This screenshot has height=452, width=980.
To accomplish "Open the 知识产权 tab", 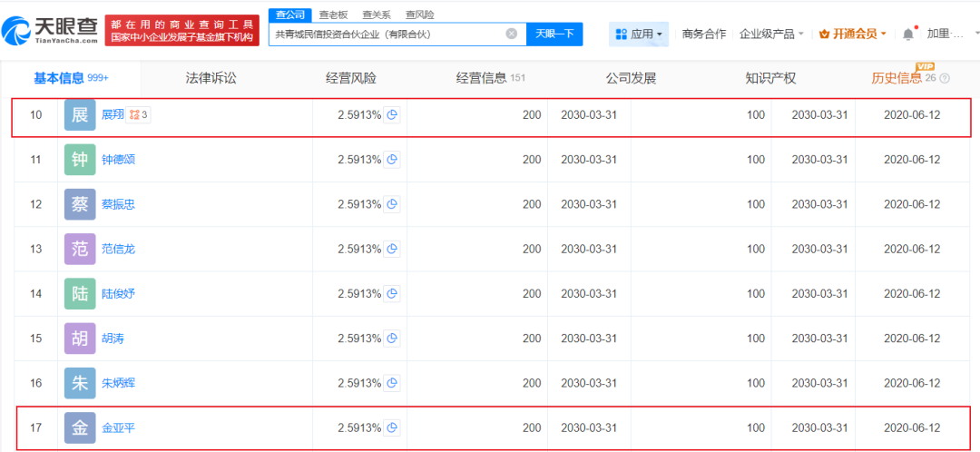I will coord(770,78).
